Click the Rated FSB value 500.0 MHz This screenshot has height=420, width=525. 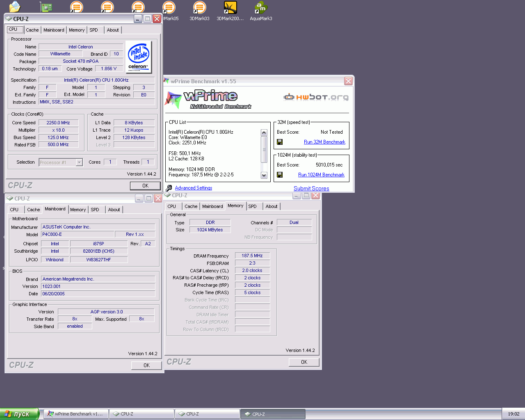pyautogui.click(x=58, y=144)
